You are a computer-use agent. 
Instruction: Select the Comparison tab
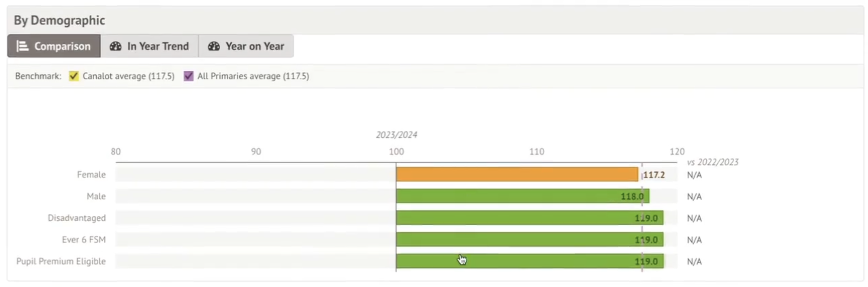(x=54, y=46)
